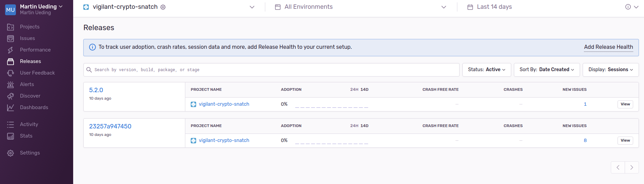This screenshot has width=644, height=184.
Task: Expand the Status: Active dropdown
Action: pos(486,69)
